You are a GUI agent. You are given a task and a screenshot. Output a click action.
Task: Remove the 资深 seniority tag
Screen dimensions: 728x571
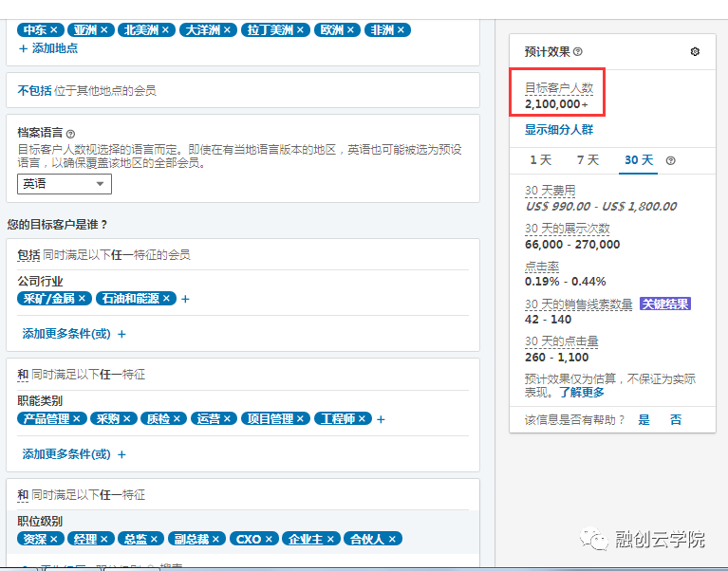tap(54, 539)
